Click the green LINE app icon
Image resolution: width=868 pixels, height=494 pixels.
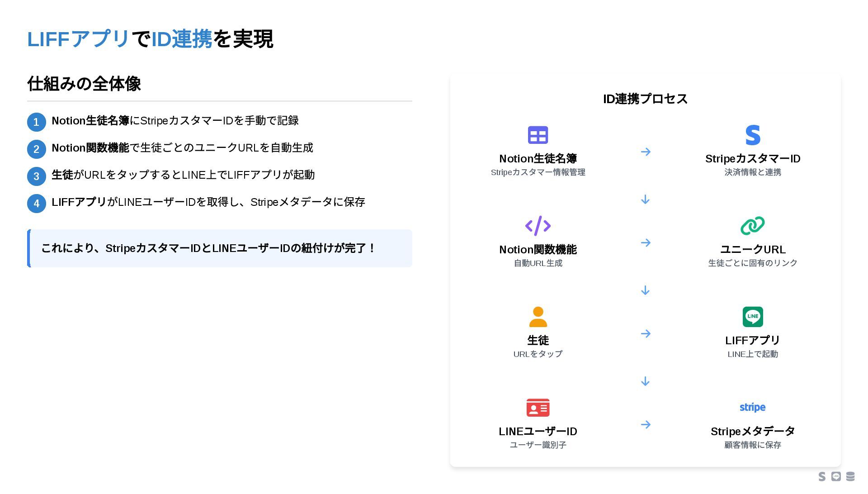(753, 317)
